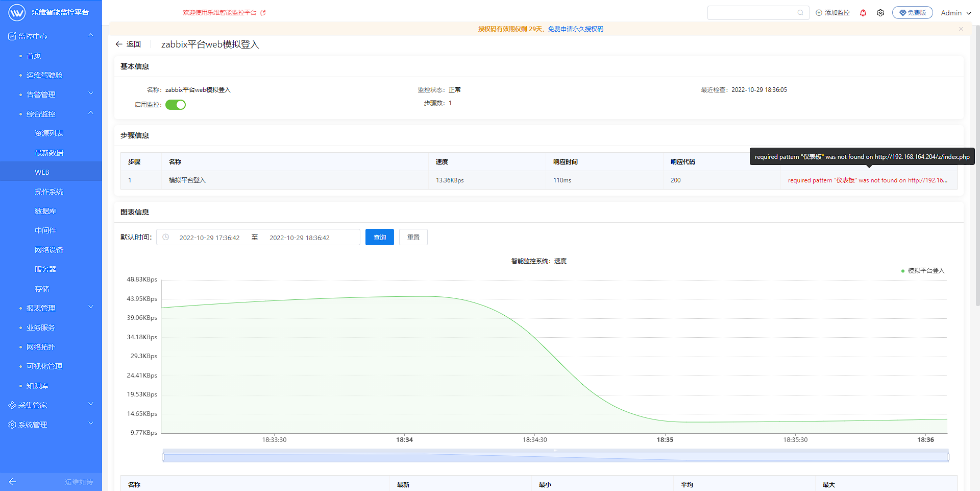Open the Admin user dropdown
Viewport: 980px width, 491px height.
(956, 13)
